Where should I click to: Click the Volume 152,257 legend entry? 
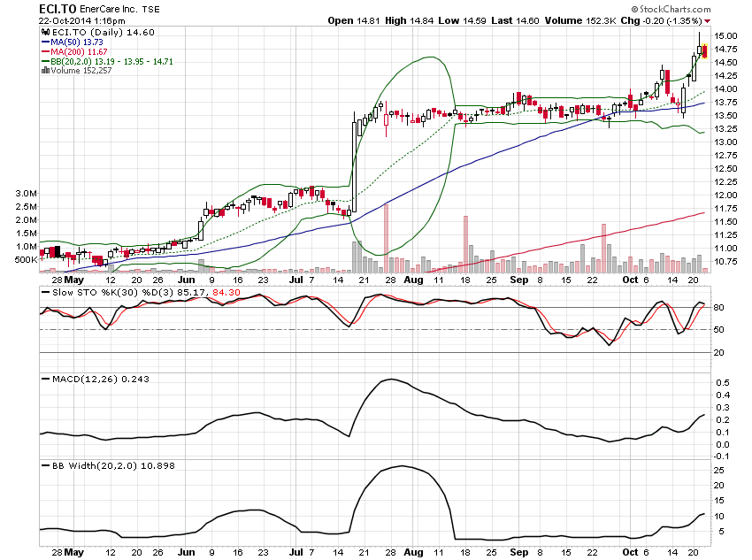pyautogui.click(x=81, y=71)
